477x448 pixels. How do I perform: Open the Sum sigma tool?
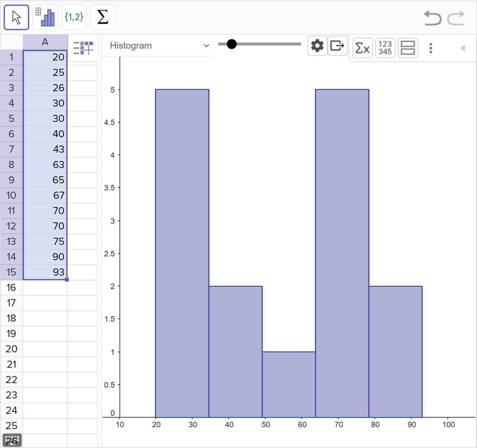click(x=103, y=17)
